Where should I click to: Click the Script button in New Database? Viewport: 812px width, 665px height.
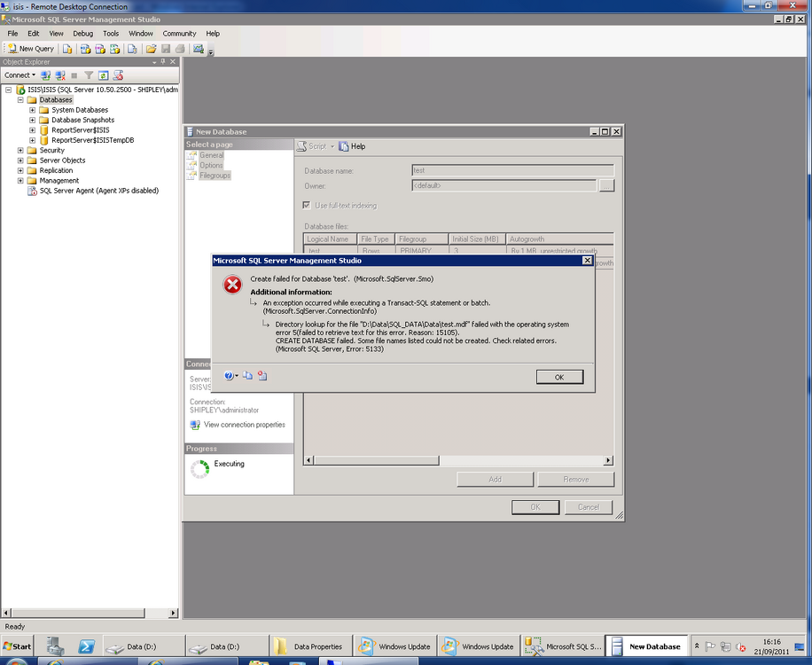coord(312,146)
